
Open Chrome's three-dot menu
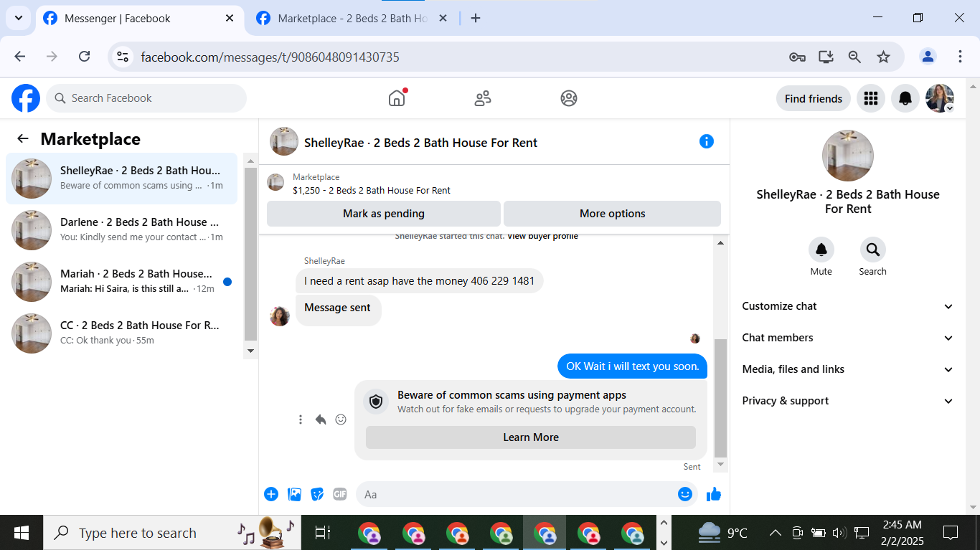pos(960,57)
